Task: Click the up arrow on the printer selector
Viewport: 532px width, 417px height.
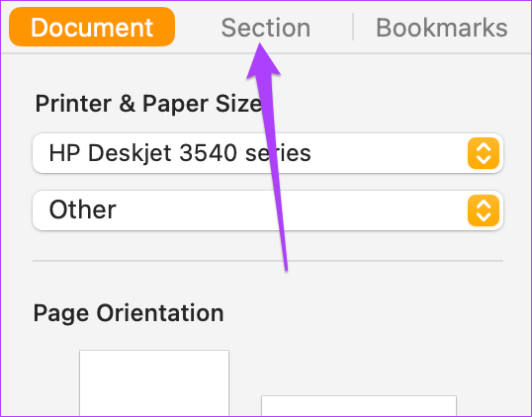Action: [x=484, y=147]
